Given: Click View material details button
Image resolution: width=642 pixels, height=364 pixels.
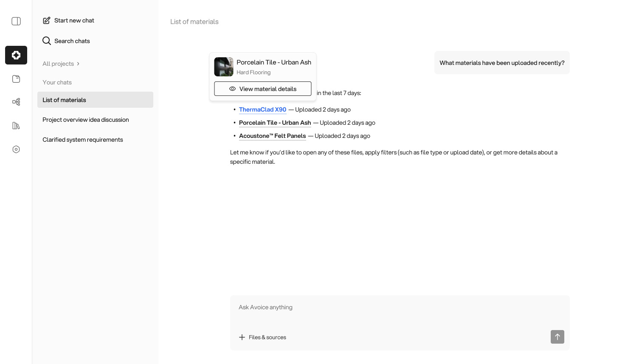Looking at the screenshot, I should pos(262,89).
